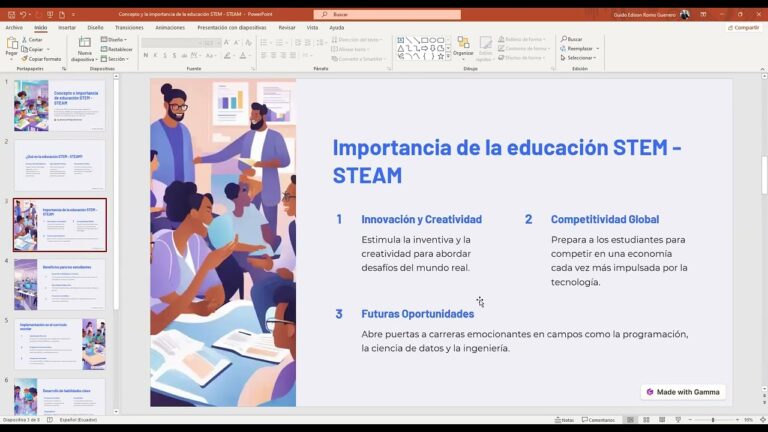Select the oval shape in gallery
The height and width of the screenshot is (432, 768).
tap(432, 40)
